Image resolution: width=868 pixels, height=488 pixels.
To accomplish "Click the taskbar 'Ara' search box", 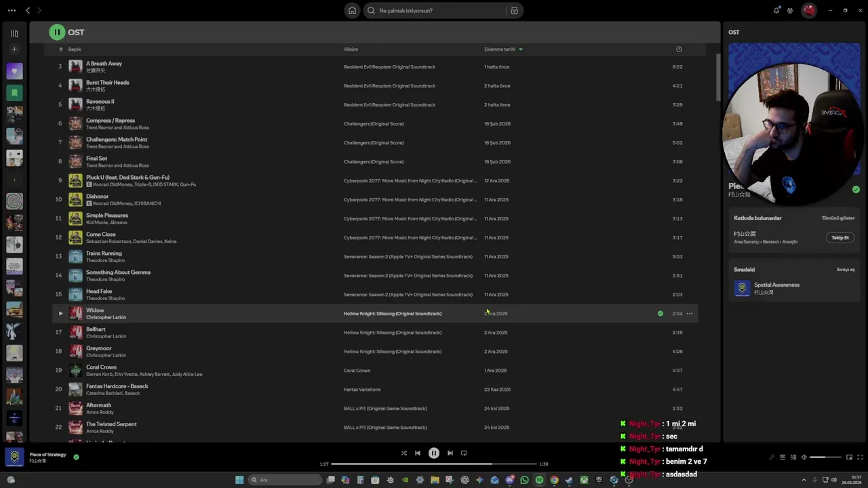I will (x=285, y=480).
